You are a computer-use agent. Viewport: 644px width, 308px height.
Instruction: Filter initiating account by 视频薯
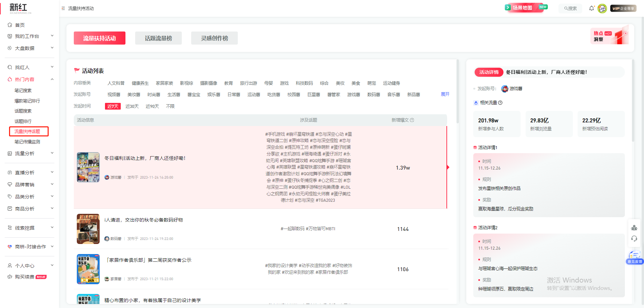[114, 95]
